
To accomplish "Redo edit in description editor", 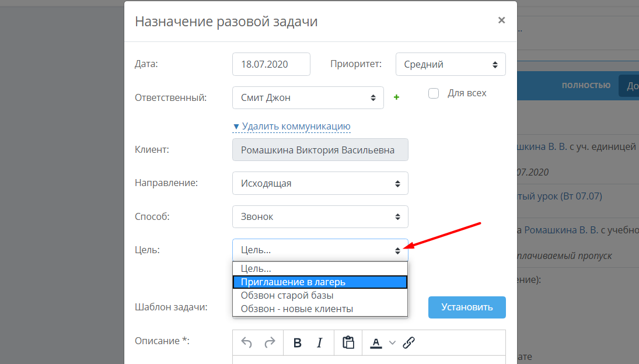I will click(x=270, y=342).
